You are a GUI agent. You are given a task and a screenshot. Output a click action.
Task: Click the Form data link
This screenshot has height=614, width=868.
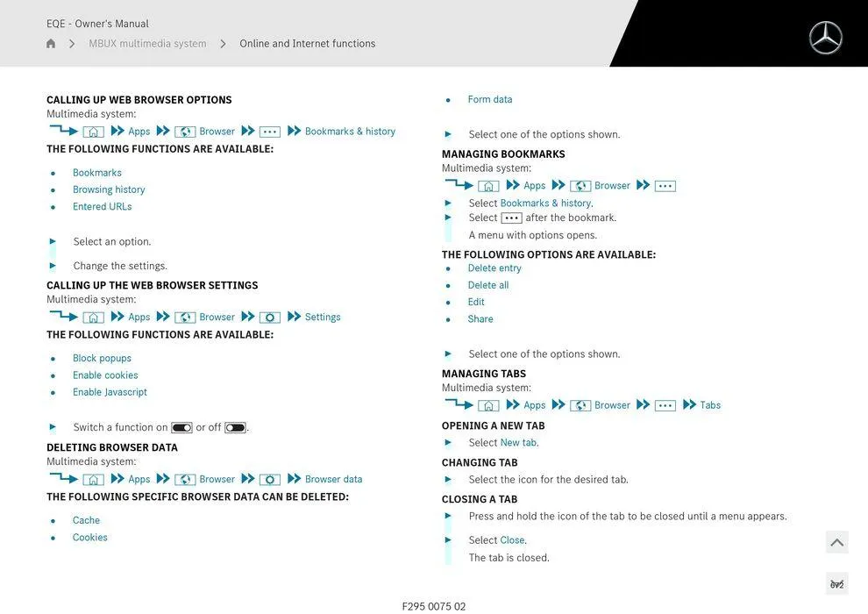pyautogui.click(x=490, y=100)
